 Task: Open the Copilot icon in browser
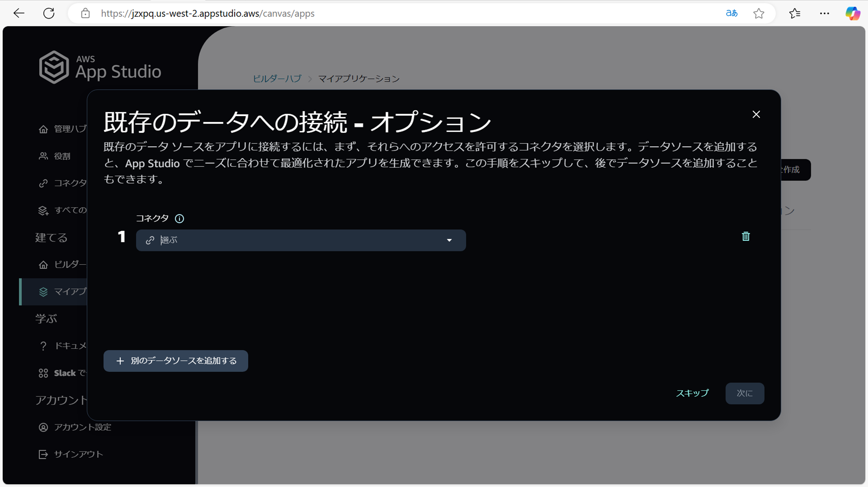pyautogui.click(x=852, y=14)
